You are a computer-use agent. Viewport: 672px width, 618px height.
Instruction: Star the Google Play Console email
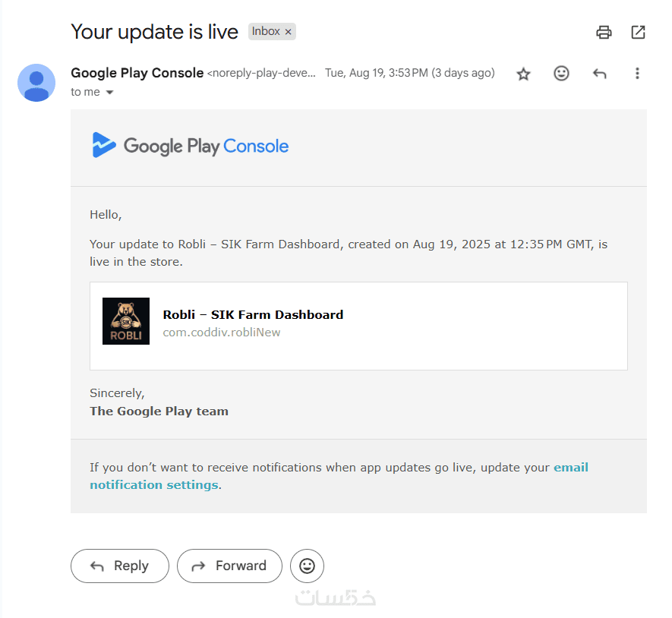pyautogui.click(x=523, y=74)
